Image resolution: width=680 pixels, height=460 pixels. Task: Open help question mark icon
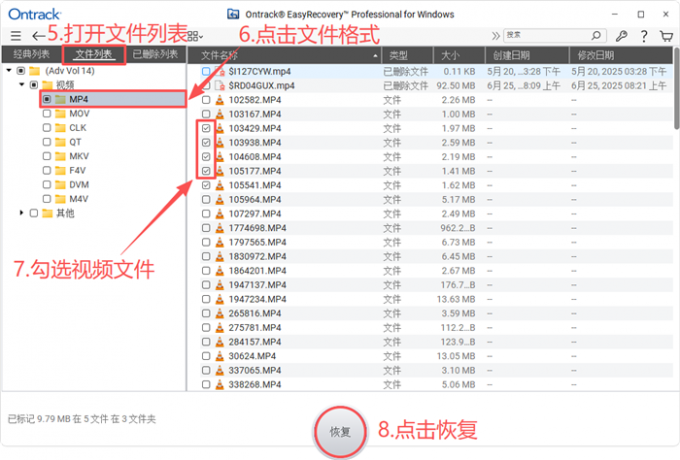(644, 36)
